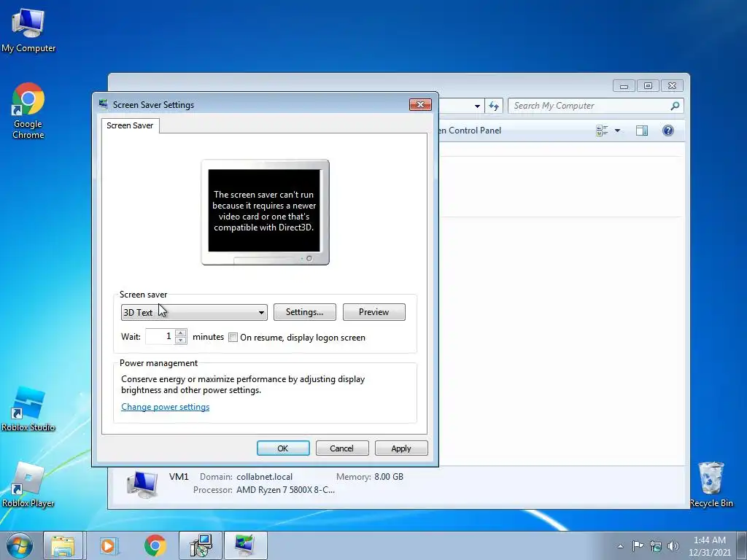Click change view icon in Explorer toolbar

click(602, 131)
